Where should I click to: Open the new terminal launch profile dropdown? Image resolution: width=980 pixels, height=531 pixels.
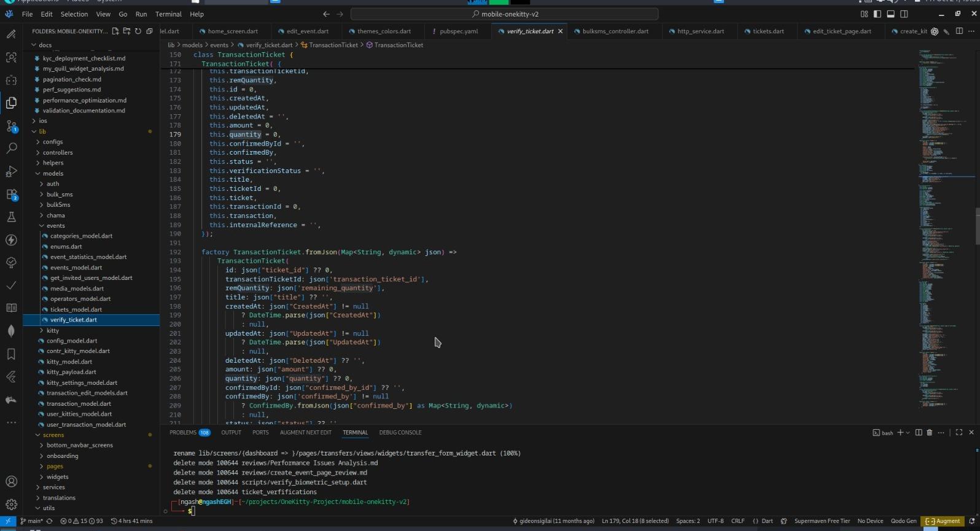(x=908, y=433)
